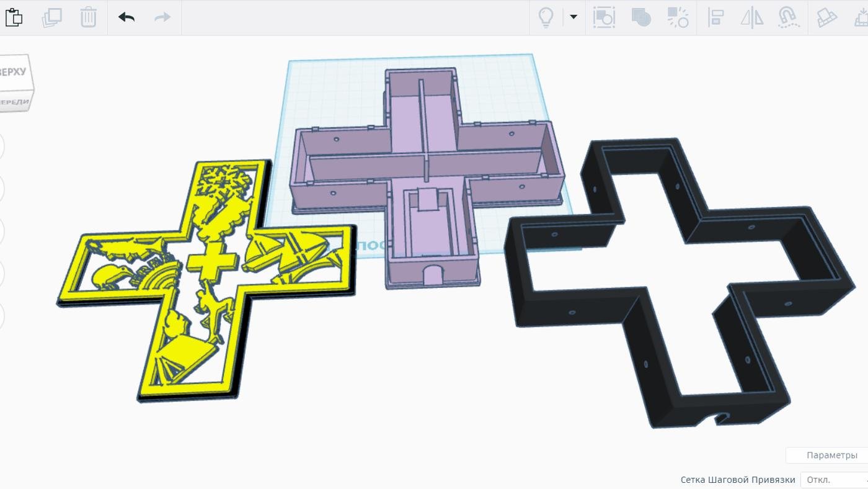Undo the last action
This screenshot has height=489, width=868.
click(126, 17)
